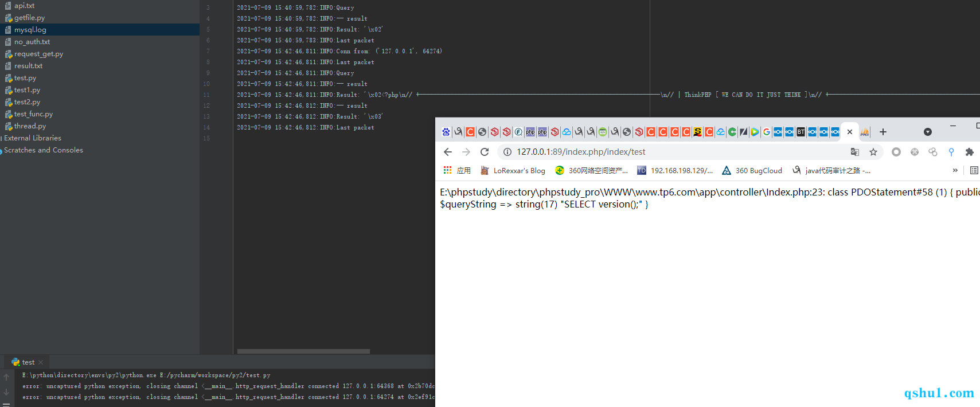The image size is (980, 407).
Task: Open test_func.py in the project tree
Action: (x=33, y=114)
